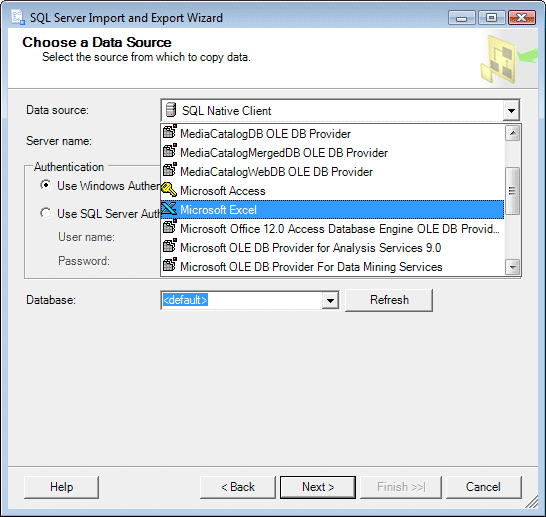This screenshot has width=546, height=517.
Task: Select Microsoft Excel in the list
Action: tap(332, 210)
